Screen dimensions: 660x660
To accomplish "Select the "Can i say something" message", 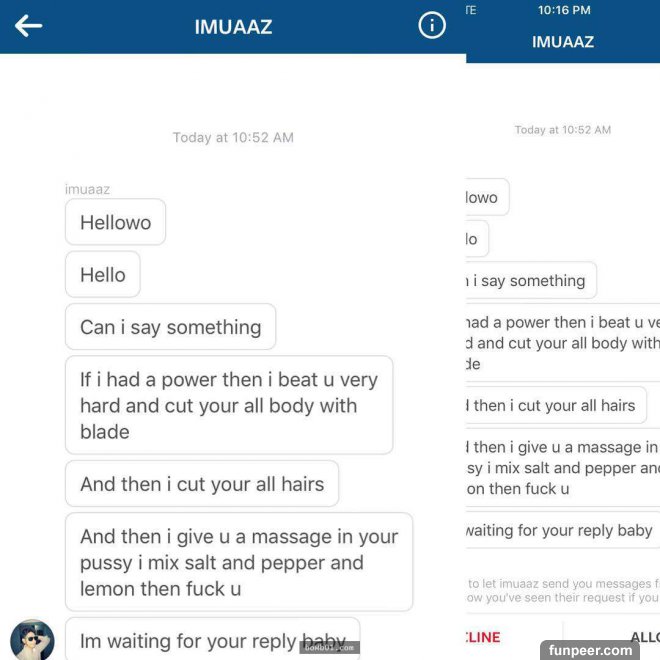I will coord(170,327).
